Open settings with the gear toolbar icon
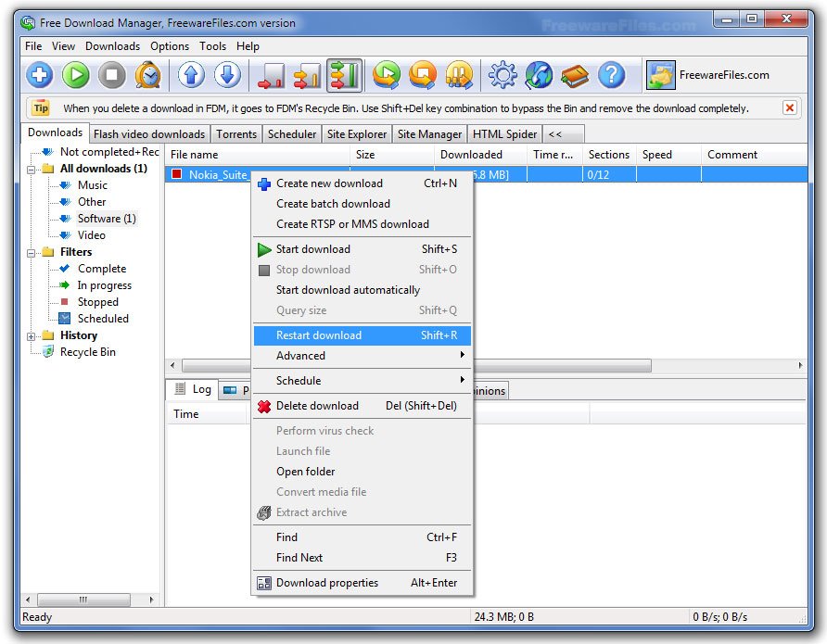Viewport: 827px width, 644px height. click(x=503, y=75)
